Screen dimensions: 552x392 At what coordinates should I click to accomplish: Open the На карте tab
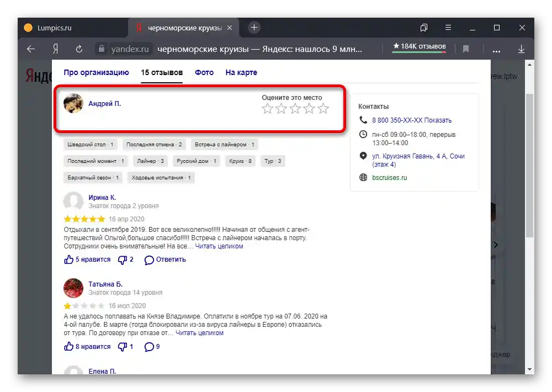(x=241, y=72)
